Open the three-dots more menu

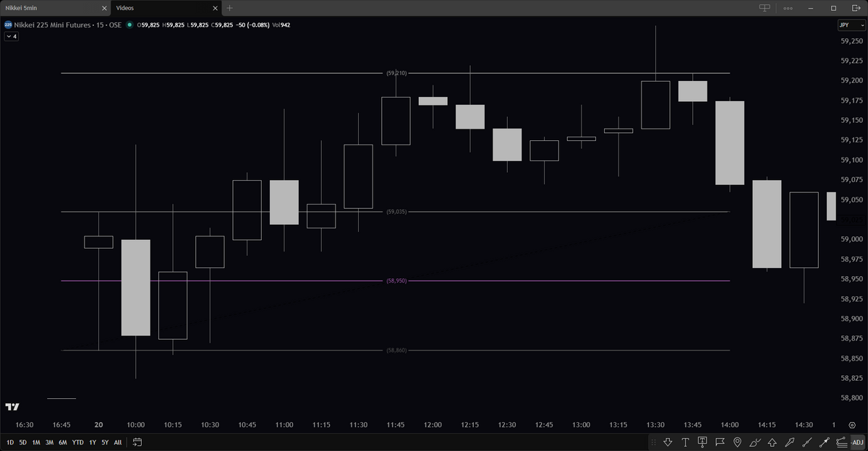point(788,8)
